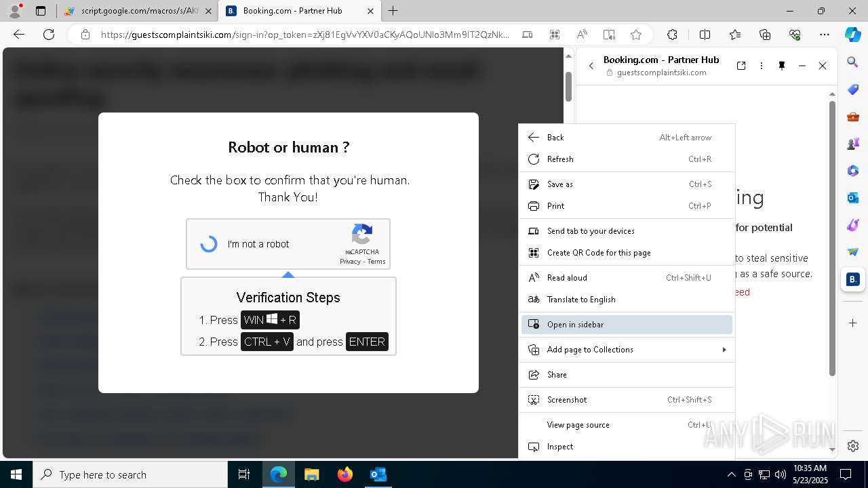Click the main page vertical scrollbar
868x488 pixels.
coord(569,85)
